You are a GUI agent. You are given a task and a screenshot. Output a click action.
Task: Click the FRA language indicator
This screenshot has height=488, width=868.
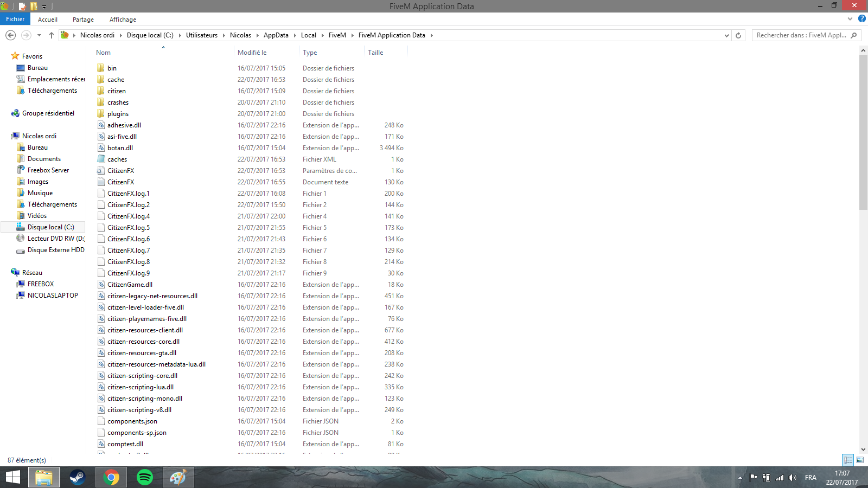[x=810, y=478]
